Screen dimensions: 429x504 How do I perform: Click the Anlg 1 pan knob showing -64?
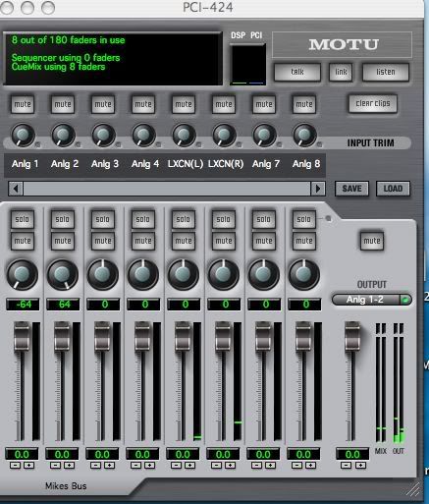pos(23,275)
